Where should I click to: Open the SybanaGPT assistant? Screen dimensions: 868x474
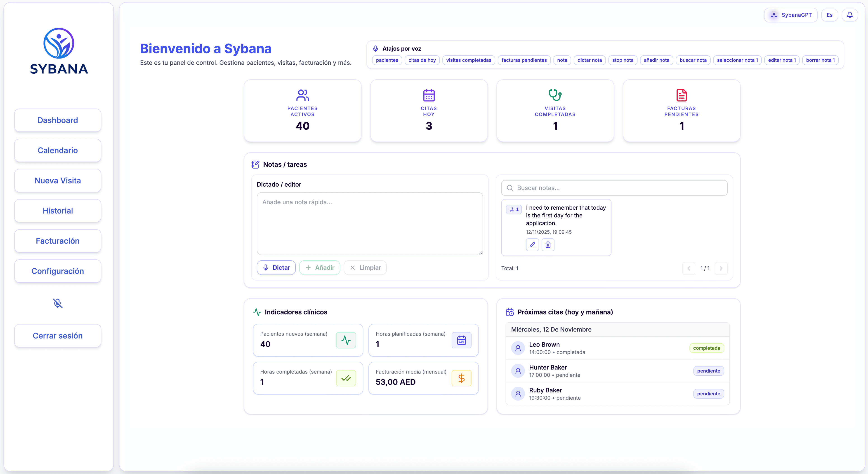(x=790, y=15)
